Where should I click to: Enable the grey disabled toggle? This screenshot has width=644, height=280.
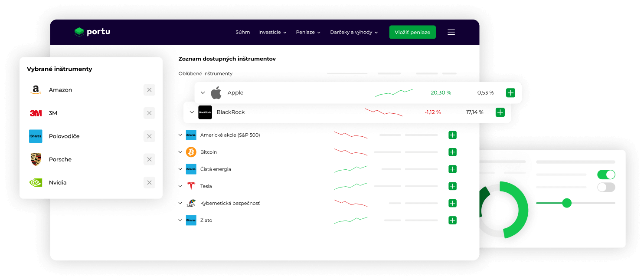pyautogui.click(x=606, y=187)
